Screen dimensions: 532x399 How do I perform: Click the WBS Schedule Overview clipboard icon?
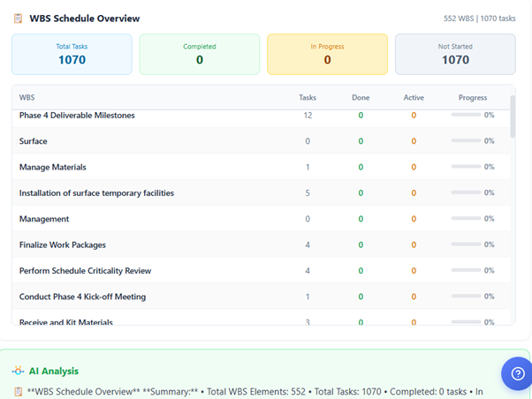[19, 18]
